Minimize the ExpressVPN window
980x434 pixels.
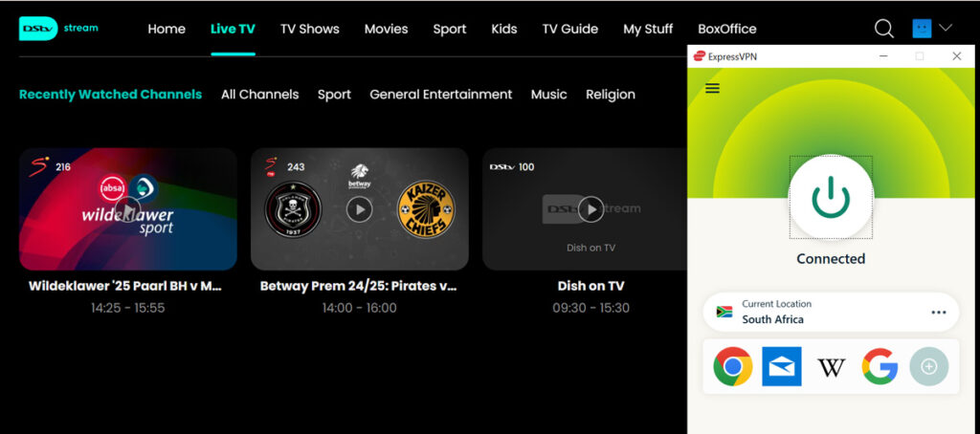[x=883, y=56]
